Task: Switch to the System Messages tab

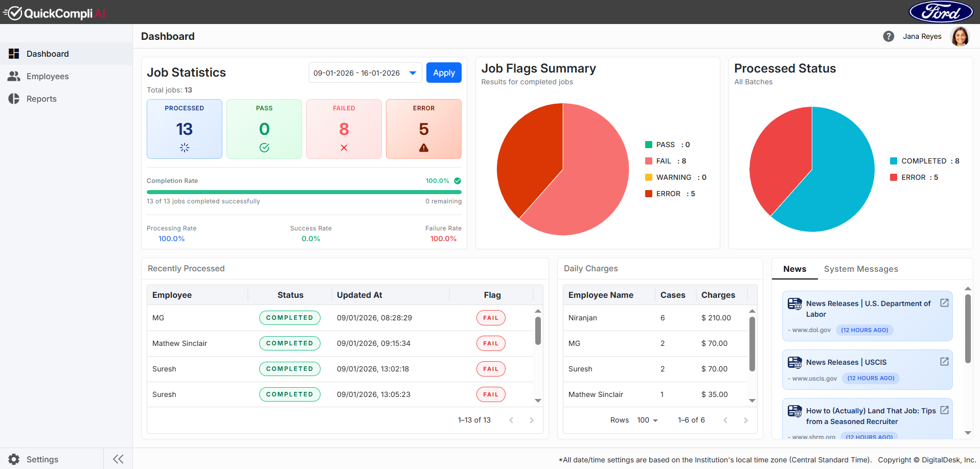Action: (x=861, y=269)
